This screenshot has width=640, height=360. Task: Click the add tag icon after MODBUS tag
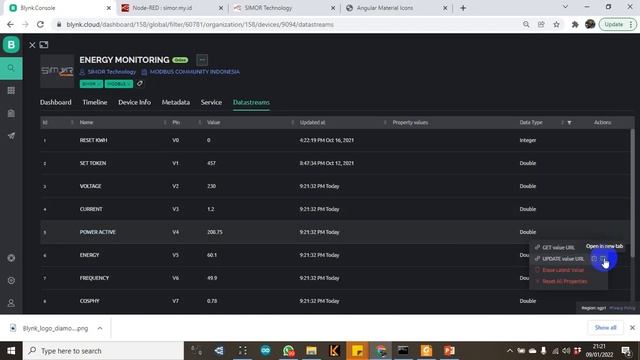pos(140,84)
